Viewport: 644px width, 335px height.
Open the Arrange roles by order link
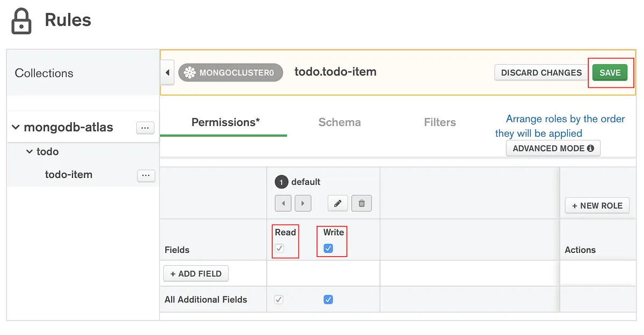click(x=565, y=125)
